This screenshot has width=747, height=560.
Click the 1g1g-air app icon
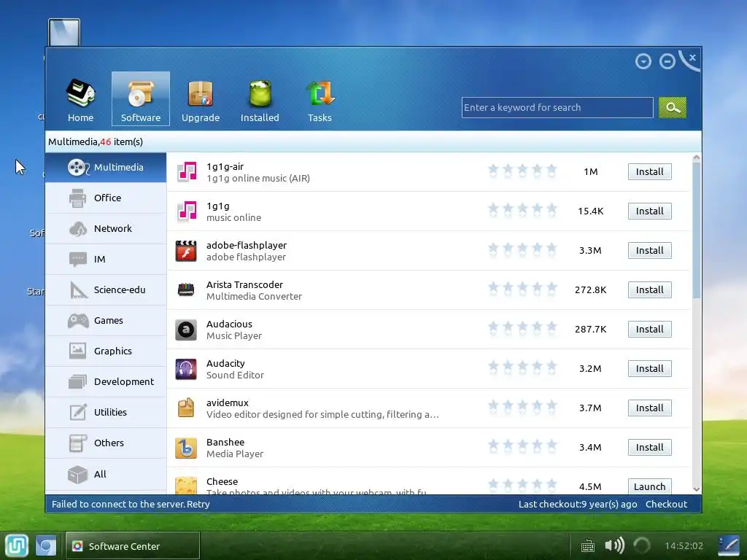[x=186, y=172]
